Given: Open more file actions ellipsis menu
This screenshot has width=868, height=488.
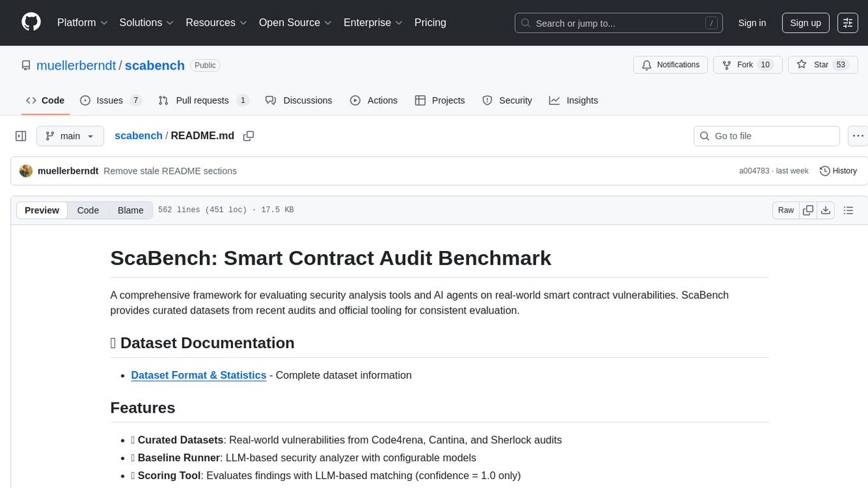Looking at the screenshot, I should (x=858, y=136).
